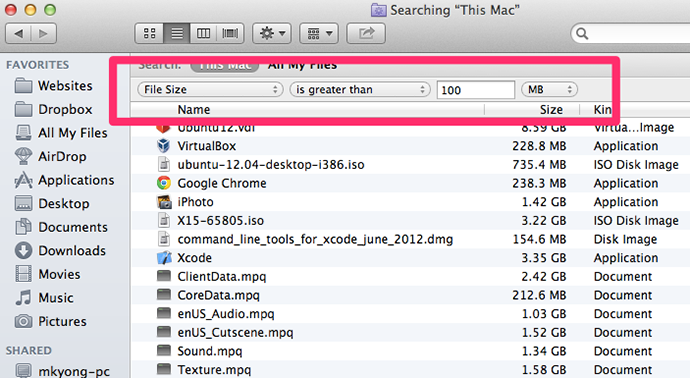Switch to column view
Image resolution: width=690 pixels, height=378 pixels.
point(203,33)
